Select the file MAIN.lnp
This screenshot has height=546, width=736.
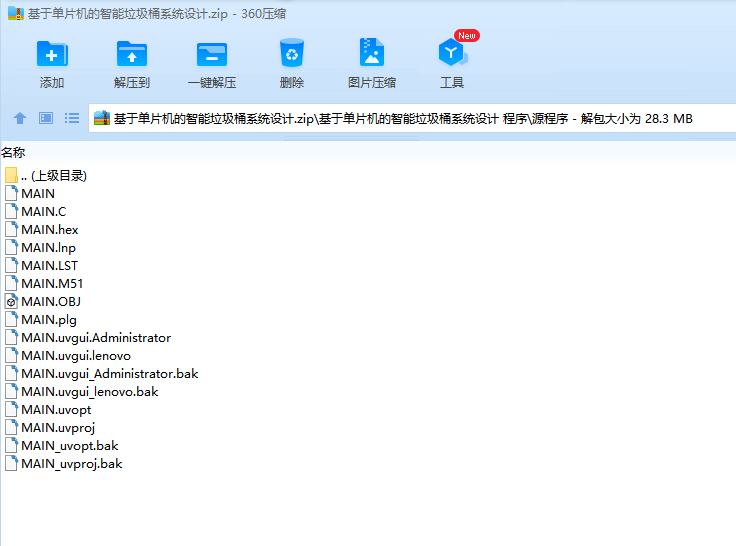[40, 247]
